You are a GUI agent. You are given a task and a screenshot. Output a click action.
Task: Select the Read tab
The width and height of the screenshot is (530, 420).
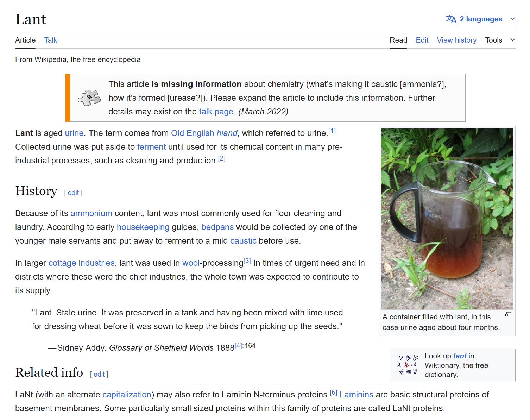[398, 40]
